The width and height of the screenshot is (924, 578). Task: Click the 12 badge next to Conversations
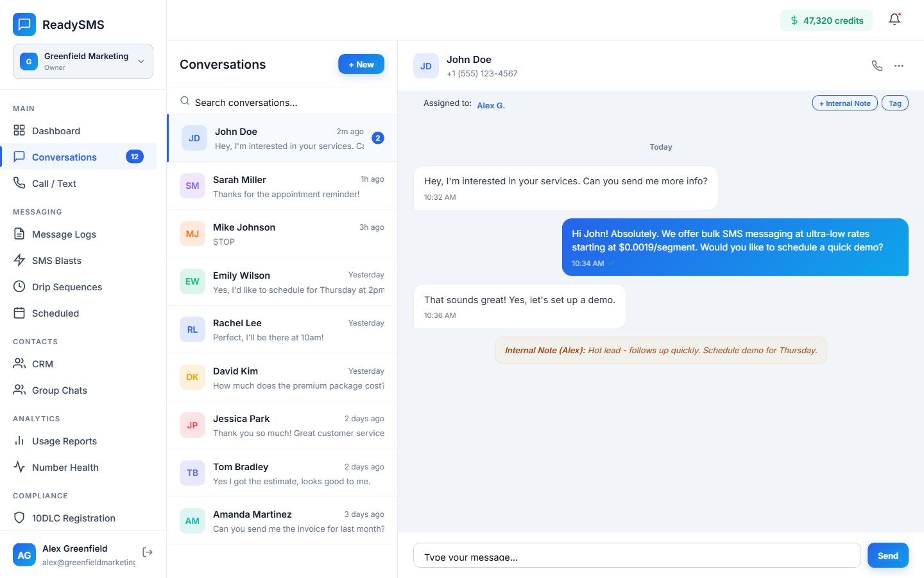135,157
